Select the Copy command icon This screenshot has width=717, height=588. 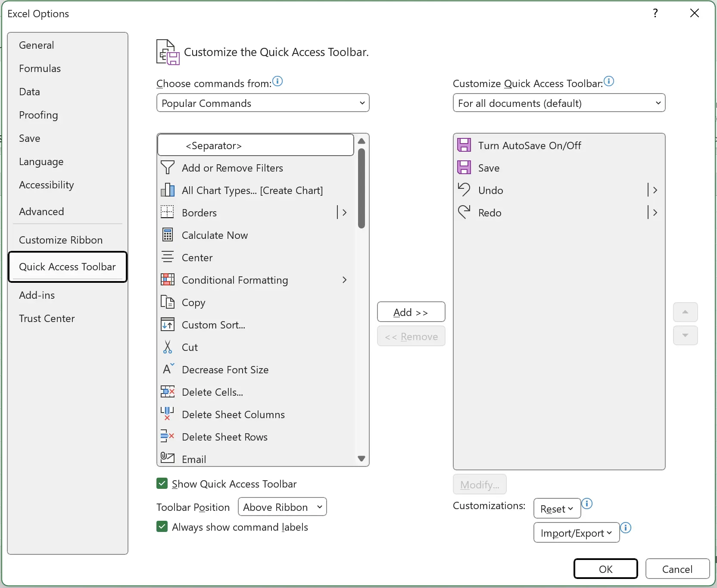tap(168, 302)
